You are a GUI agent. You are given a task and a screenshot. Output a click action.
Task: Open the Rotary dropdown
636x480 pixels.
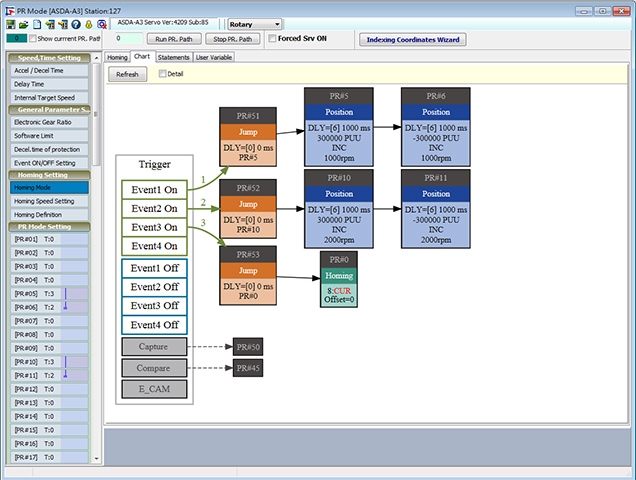point(254,24)
